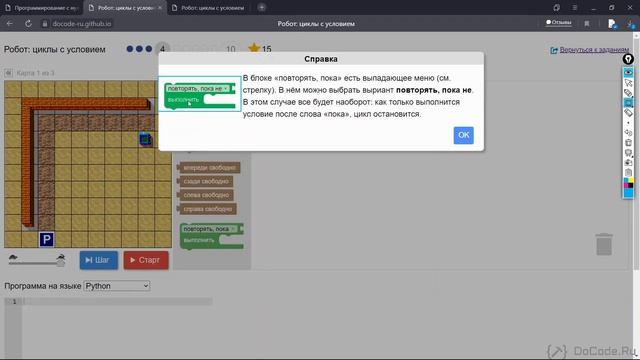Confirm the Справка dialog with OK

pos(463,135)
